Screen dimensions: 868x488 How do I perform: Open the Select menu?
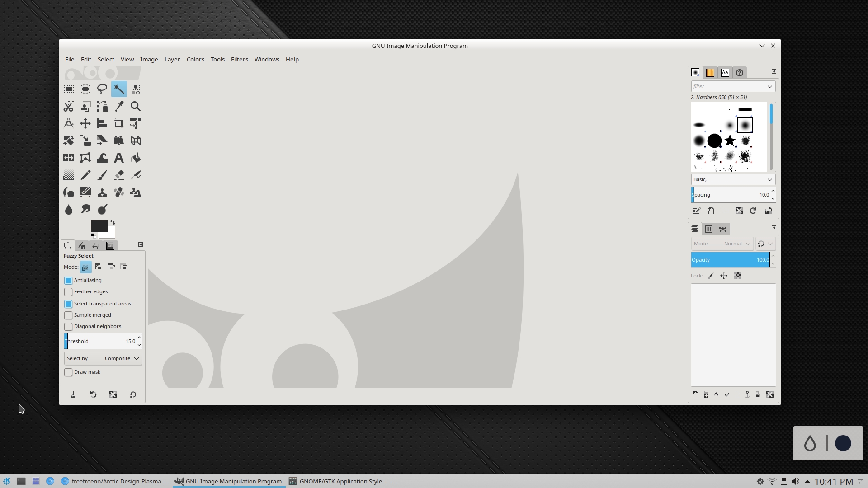coord(106,59)
